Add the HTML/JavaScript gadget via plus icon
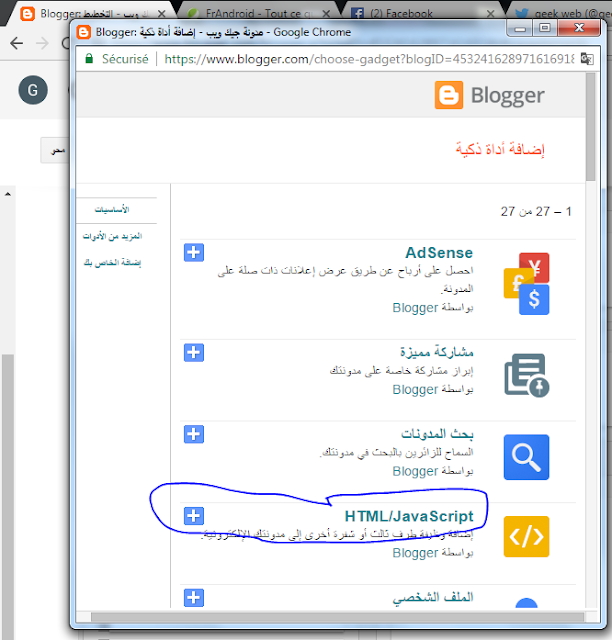This screenshot has height=640, width=612. tap(194, 516)
